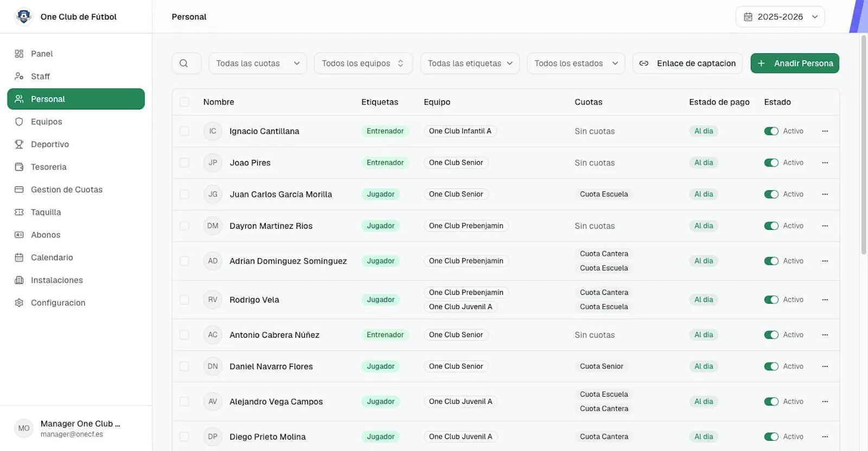
Task: Disable Activo switch for Daniel Navarro Flores
Action: point(771,366)
